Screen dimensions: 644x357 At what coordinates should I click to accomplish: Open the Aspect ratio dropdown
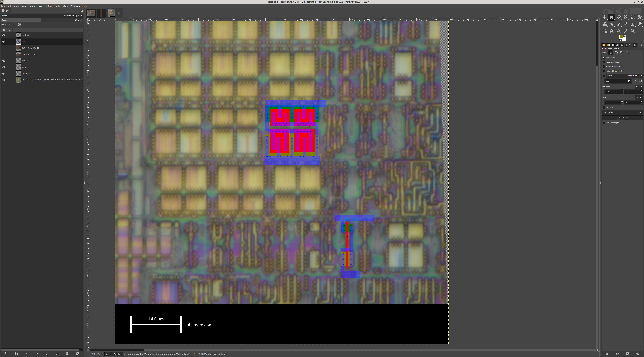pyautogui.click(x=634, y=76)
